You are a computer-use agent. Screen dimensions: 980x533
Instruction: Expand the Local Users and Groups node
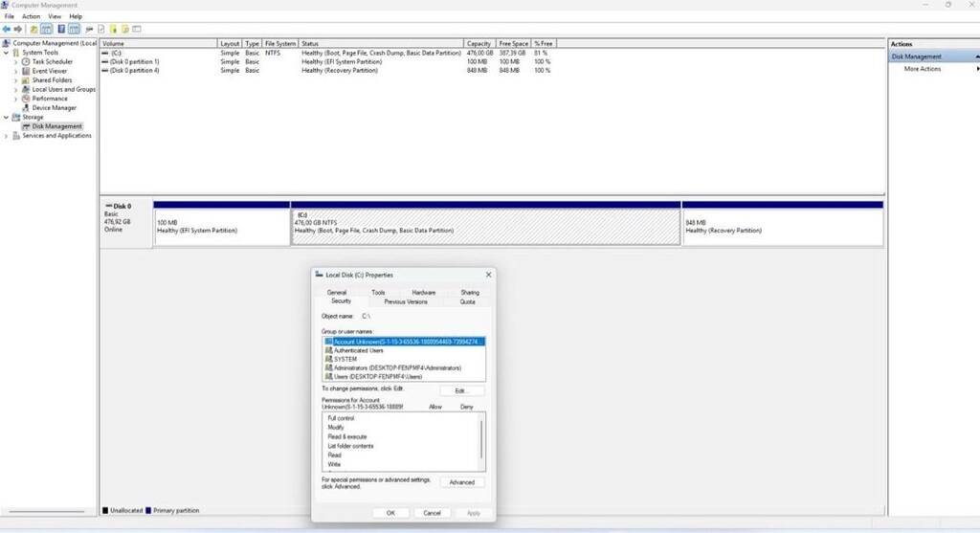click(16, 89)
